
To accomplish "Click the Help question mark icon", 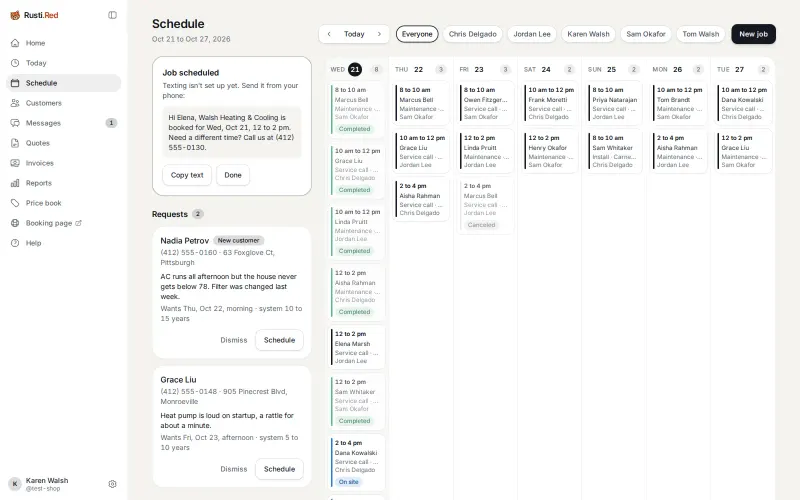I will click(x=15, y=243).
